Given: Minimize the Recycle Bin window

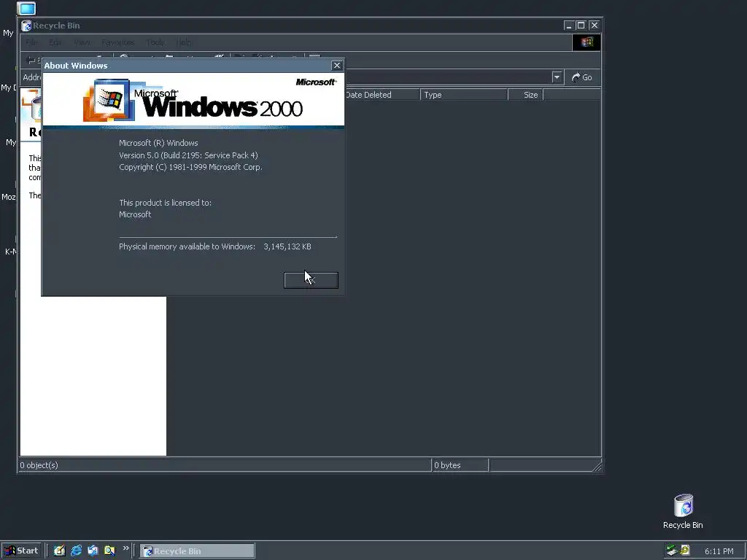Looking at the screenshot, I should tap(569, 26).
